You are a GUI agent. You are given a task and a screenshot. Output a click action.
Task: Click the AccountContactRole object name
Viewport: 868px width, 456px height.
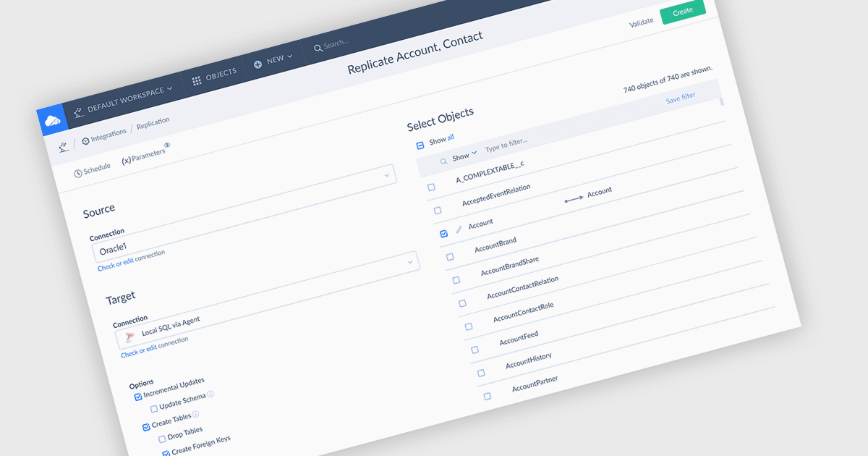524,313
